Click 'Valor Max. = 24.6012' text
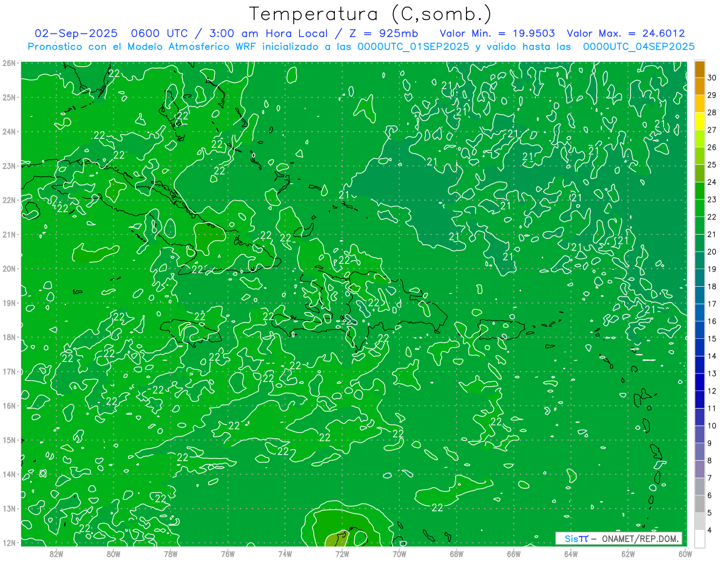Image resolution: width=728 pixels, height=562 pixels. [625, 34]
